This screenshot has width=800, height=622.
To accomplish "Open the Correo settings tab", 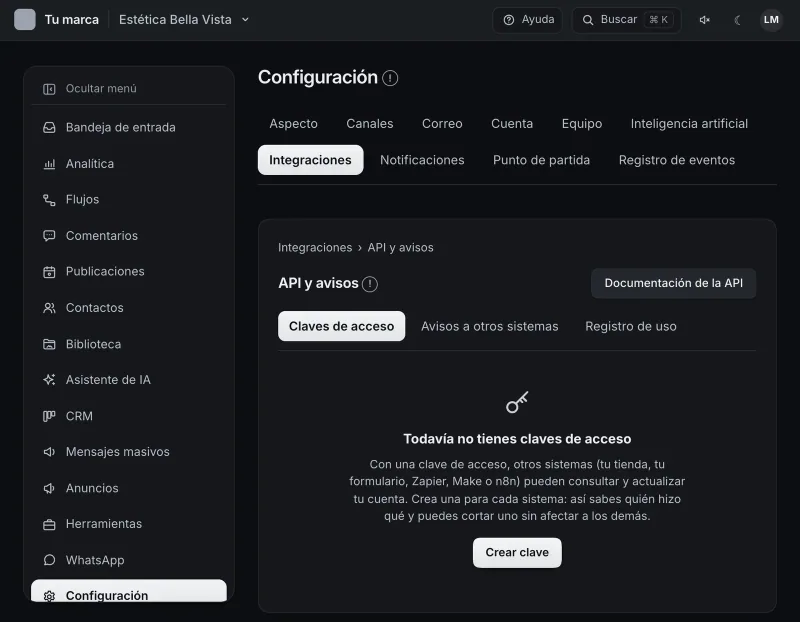I will (x=442, y=123).
